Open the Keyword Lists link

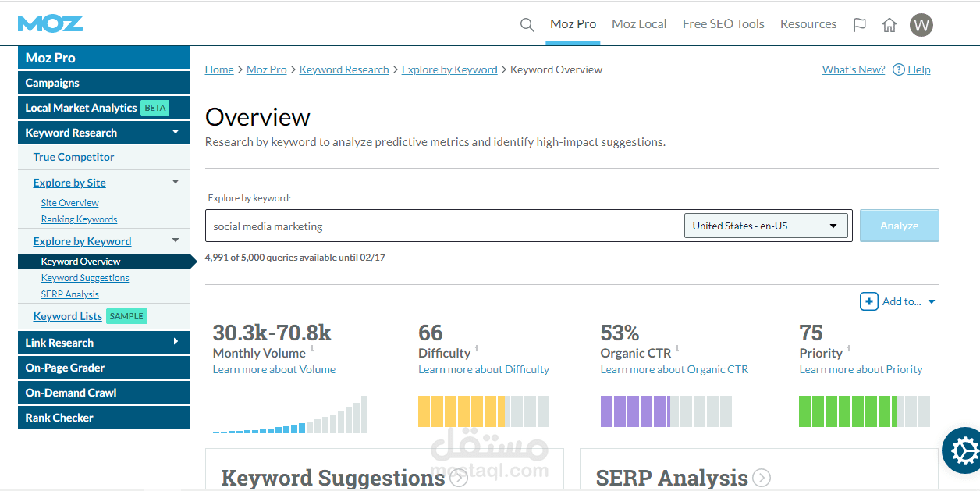68,316
